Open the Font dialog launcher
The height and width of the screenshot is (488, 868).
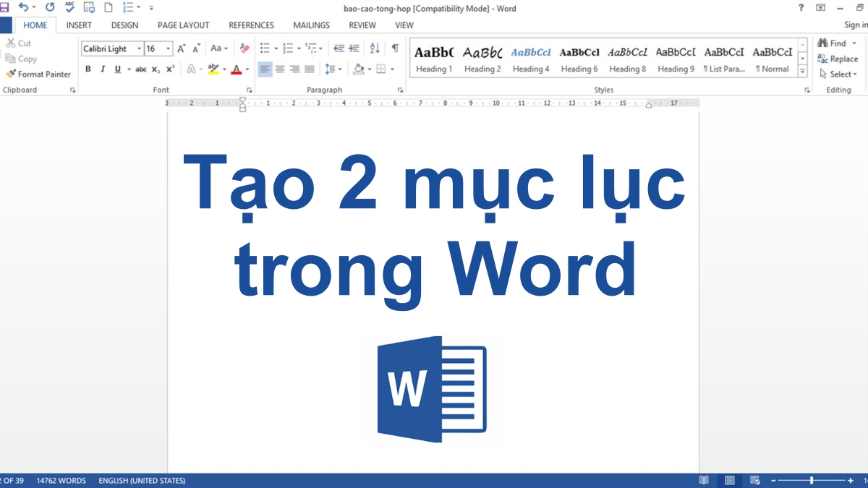(250, 90)
